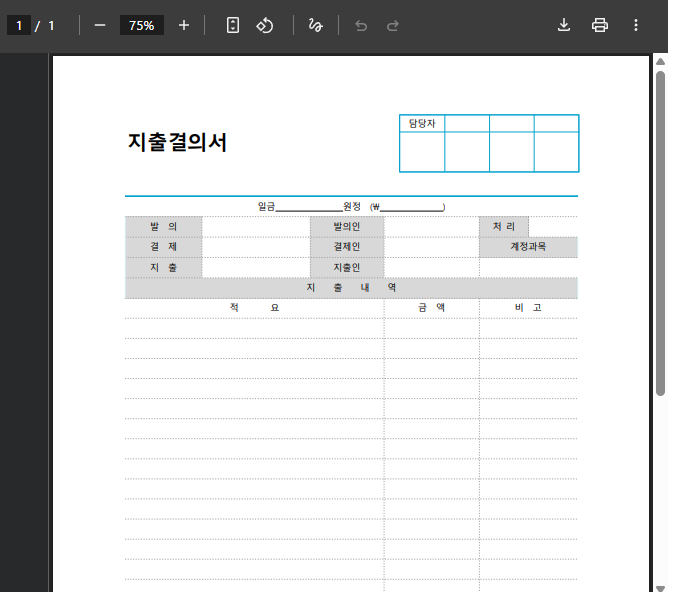Click the zoom out minus button
Screen dimensions: 673x592
pos(100,25)
